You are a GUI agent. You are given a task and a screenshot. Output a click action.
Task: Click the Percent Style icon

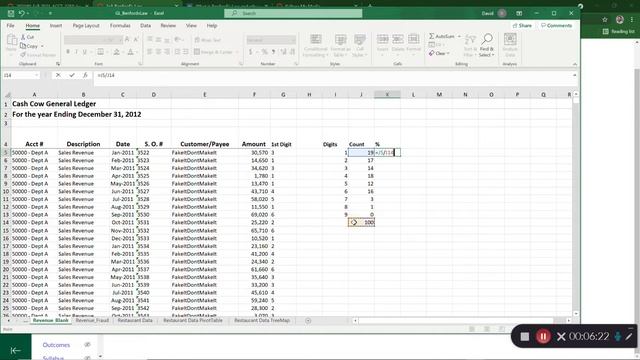tap(264, 52)
